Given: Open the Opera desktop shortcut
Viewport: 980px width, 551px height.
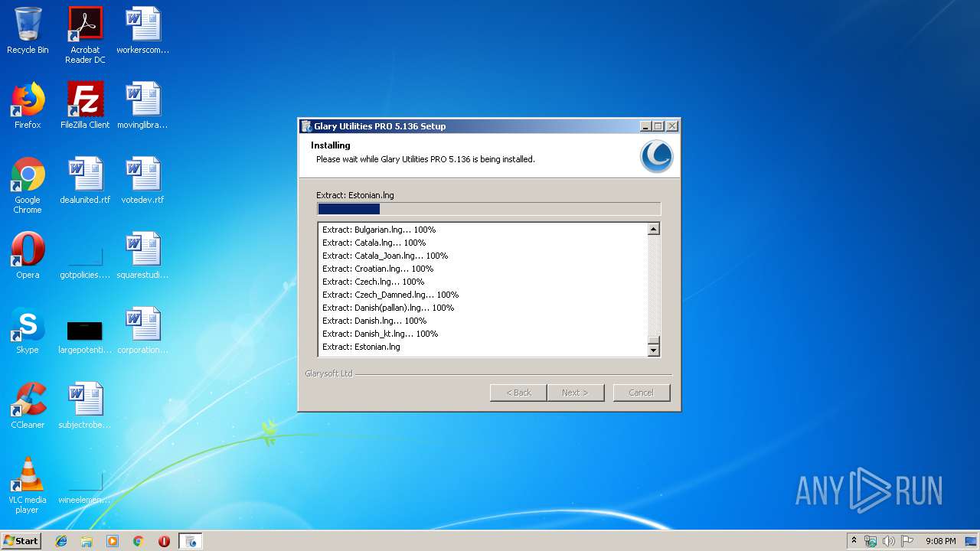Looking at the screenshot, I should pyautogui.click(x=28, y=256).
